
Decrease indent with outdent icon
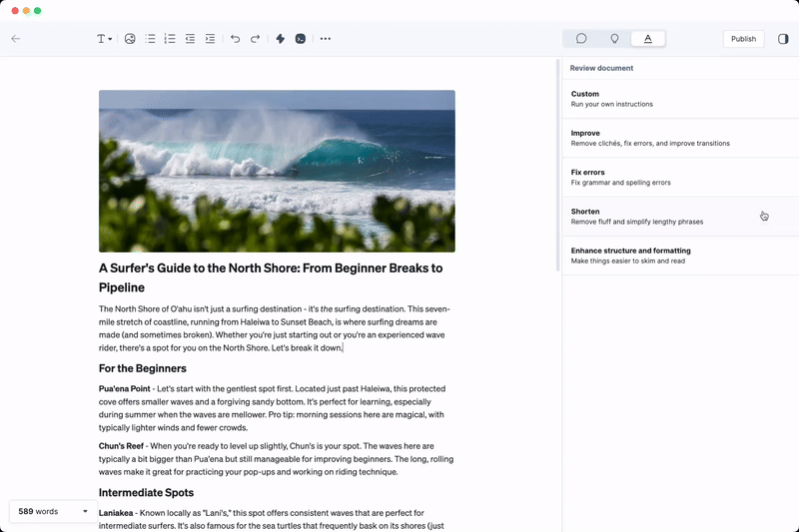(190, 39)
